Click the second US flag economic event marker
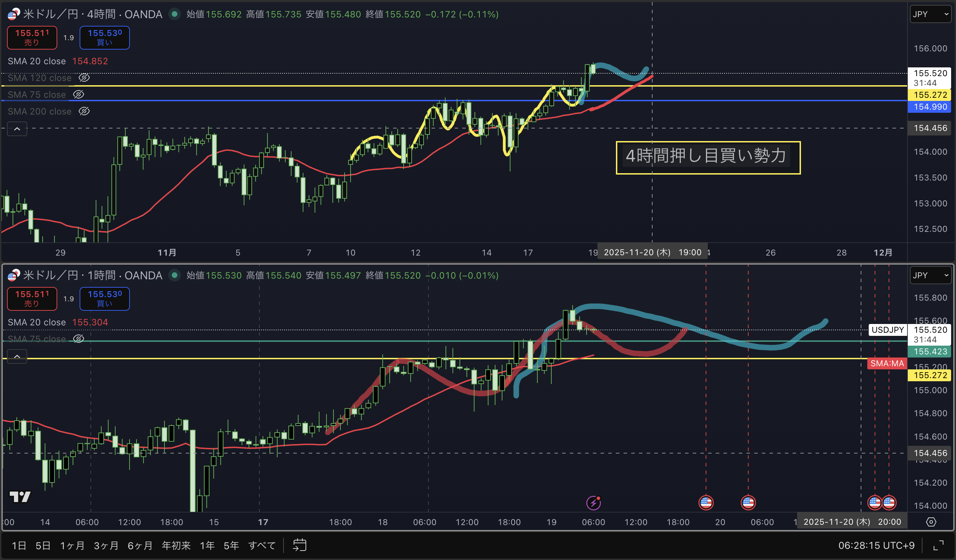 (x=748, y=503)
